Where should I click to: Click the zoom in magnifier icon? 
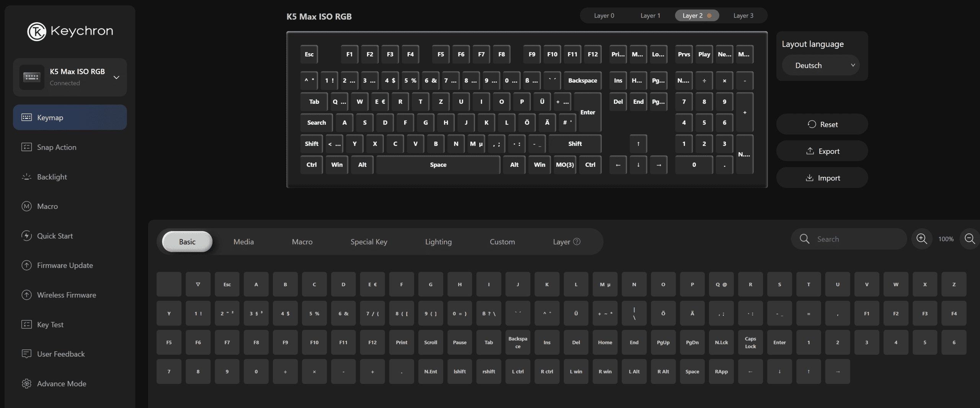[x=922, y=239]
